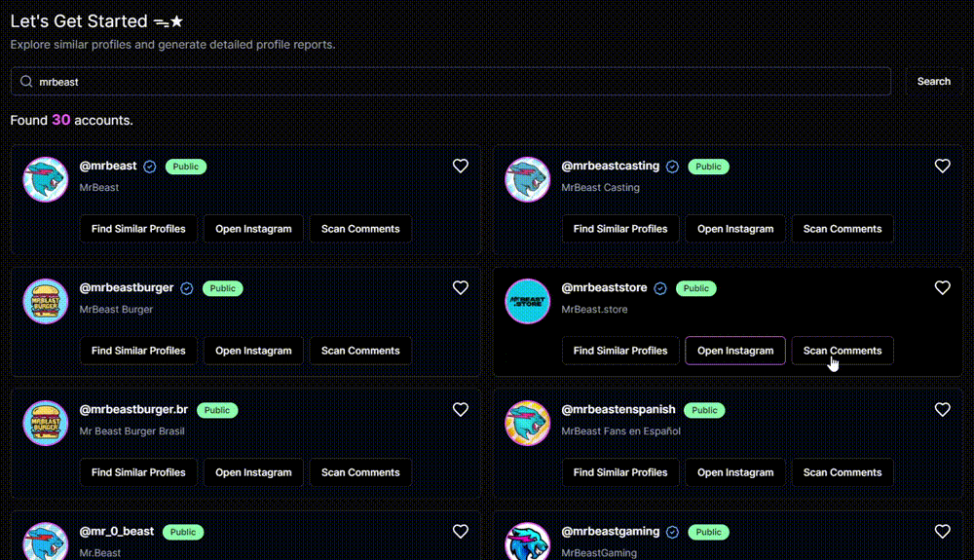Click the @mrbeastenspanish username
The image size is (974, 560).
(618, 409)
